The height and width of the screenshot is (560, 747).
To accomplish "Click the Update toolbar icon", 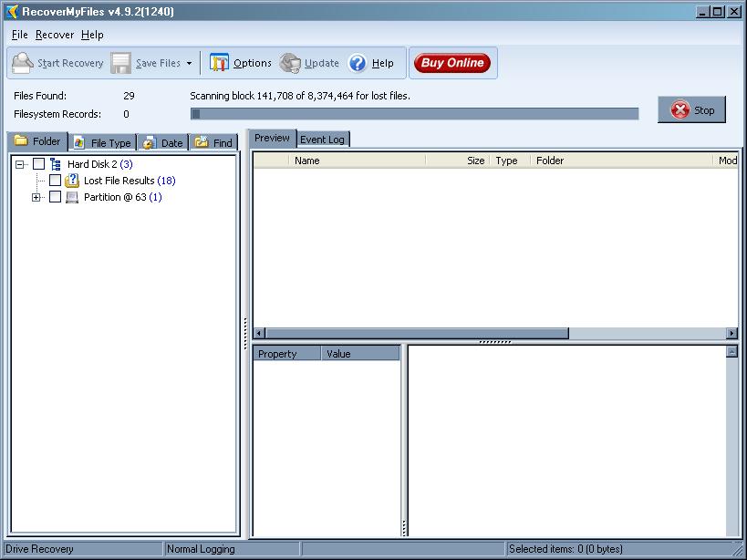I will tap(290, 63).
